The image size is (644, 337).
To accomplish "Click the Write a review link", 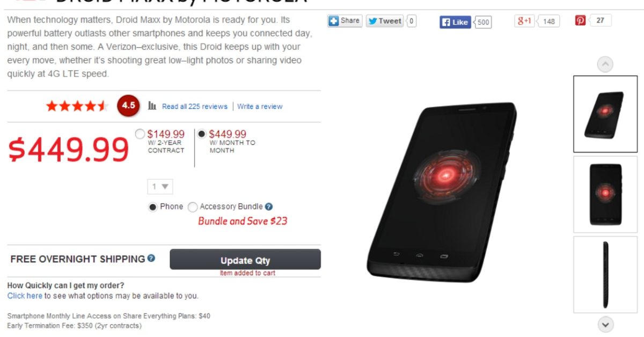I will [260, 106].
